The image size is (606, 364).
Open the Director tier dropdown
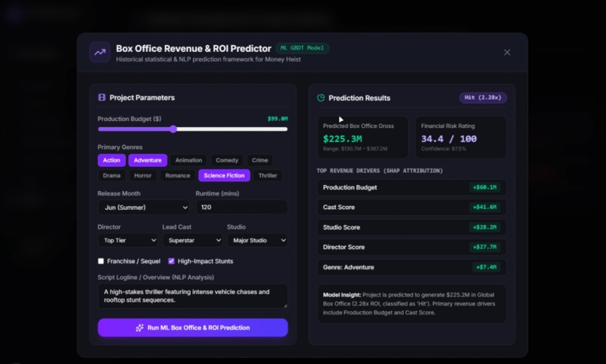tap(128, 241)
